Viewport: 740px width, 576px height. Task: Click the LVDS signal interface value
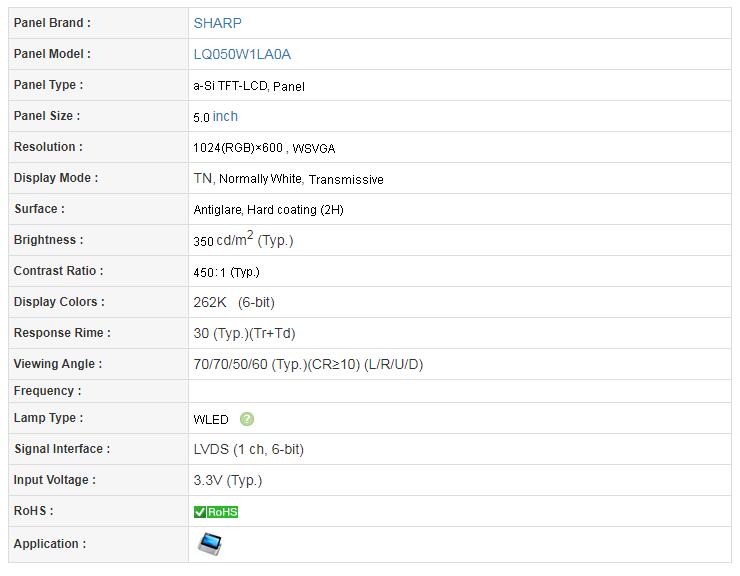coord(248,449)
